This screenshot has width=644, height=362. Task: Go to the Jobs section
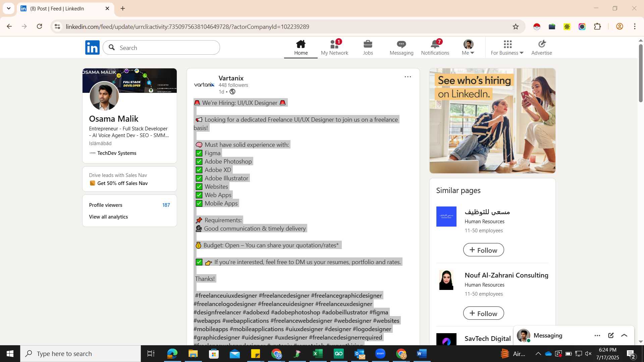click(x=368, y=48)
